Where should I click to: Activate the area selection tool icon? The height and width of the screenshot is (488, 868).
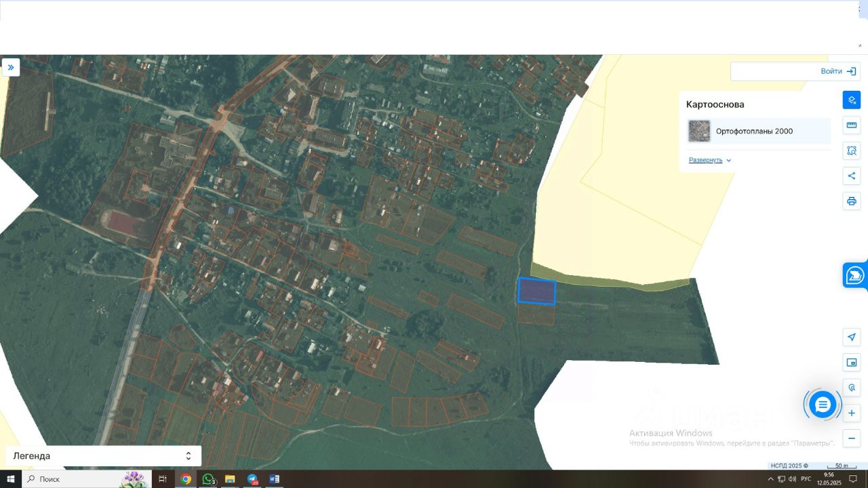pyautogui.click(x=852, y=150)
